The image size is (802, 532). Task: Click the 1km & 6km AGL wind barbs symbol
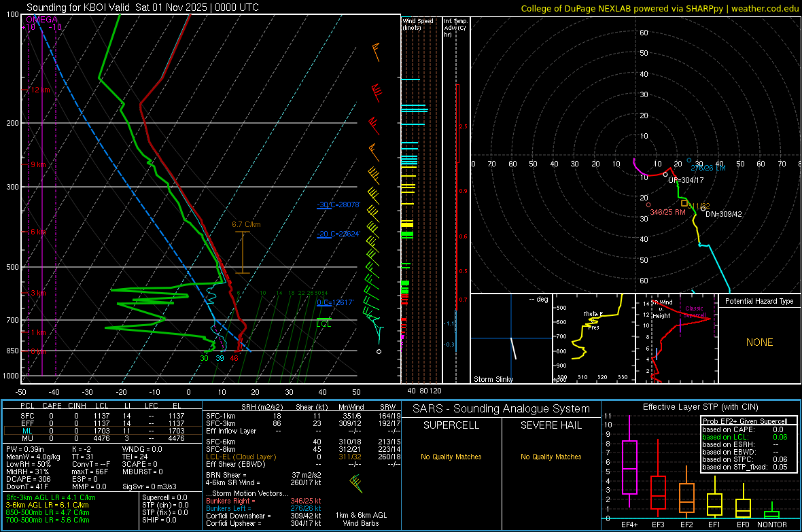pyautogui.click(x=356, y=483)
